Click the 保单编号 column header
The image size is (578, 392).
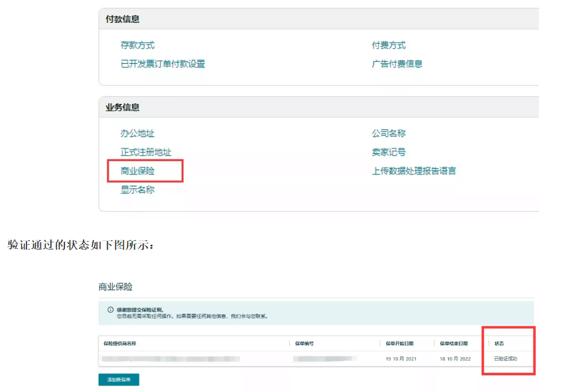[304, 343]
